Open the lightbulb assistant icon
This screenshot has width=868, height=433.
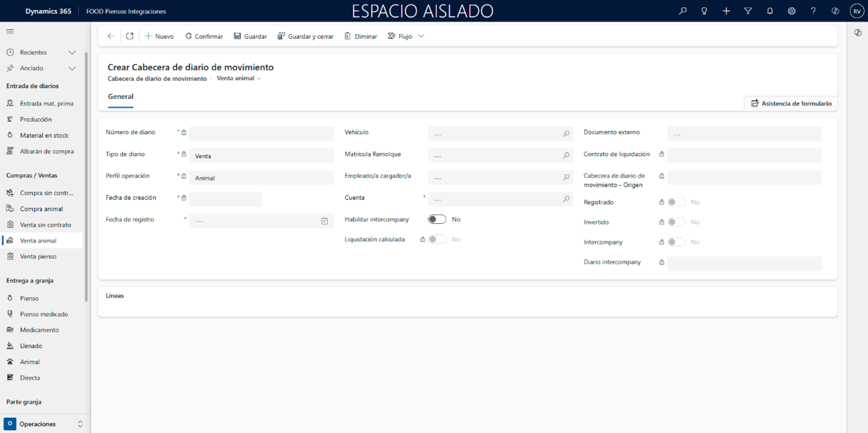(704, 11)
